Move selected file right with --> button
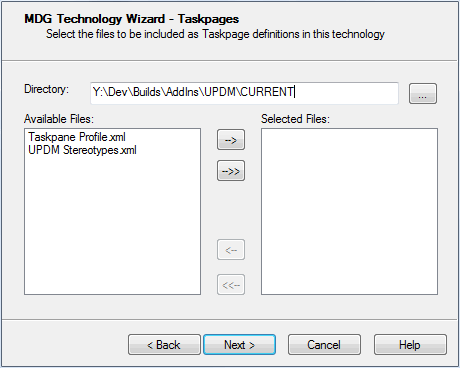The image size is (460, 368). coord(231,140)
